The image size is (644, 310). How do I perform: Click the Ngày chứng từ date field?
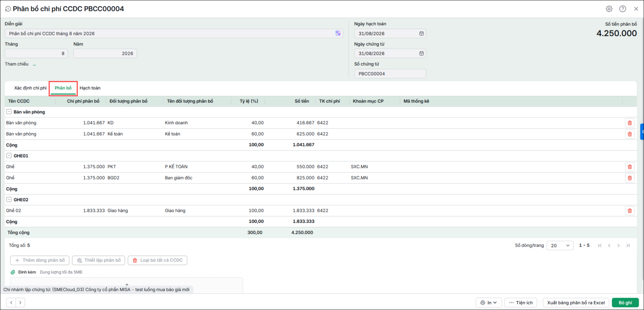tap(390, 53)
